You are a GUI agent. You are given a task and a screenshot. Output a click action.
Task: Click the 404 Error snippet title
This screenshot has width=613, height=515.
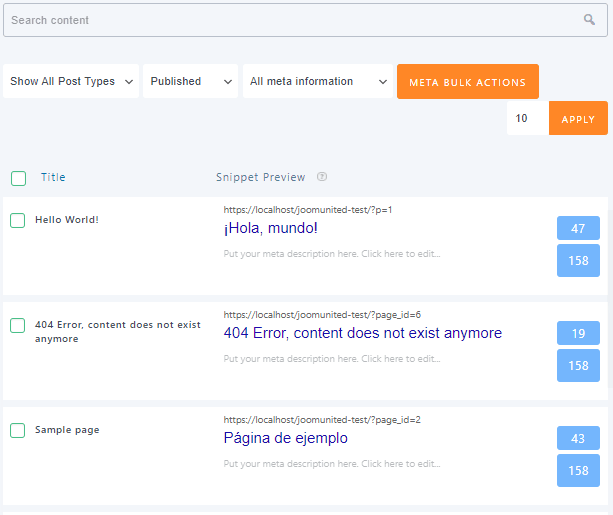pos(362,333)
